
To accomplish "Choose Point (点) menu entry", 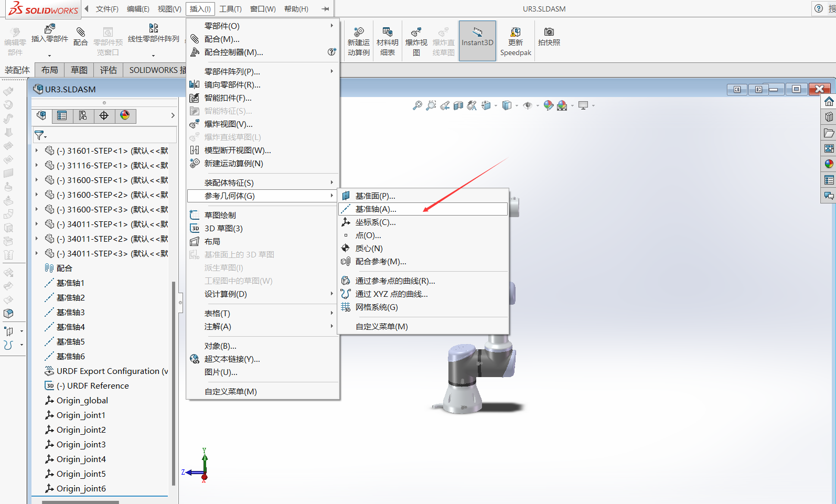I will (423, 235).
